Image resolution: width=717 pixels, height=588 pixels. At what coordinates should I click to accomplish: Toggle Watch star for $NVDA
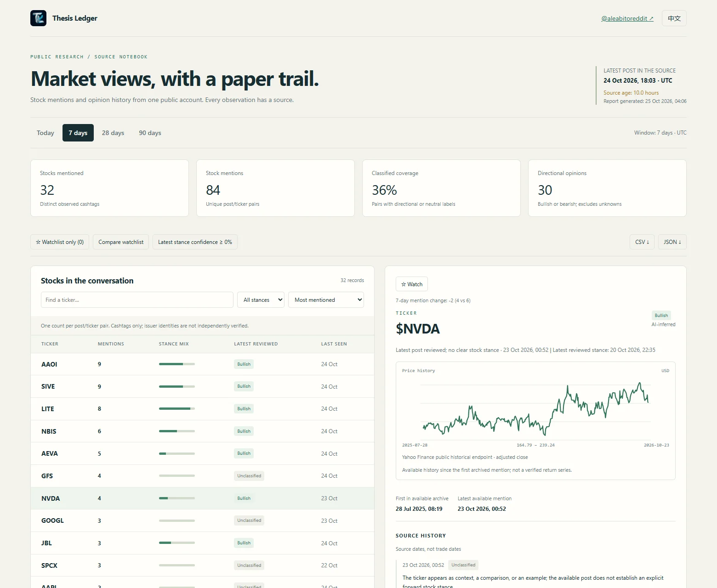412,284
